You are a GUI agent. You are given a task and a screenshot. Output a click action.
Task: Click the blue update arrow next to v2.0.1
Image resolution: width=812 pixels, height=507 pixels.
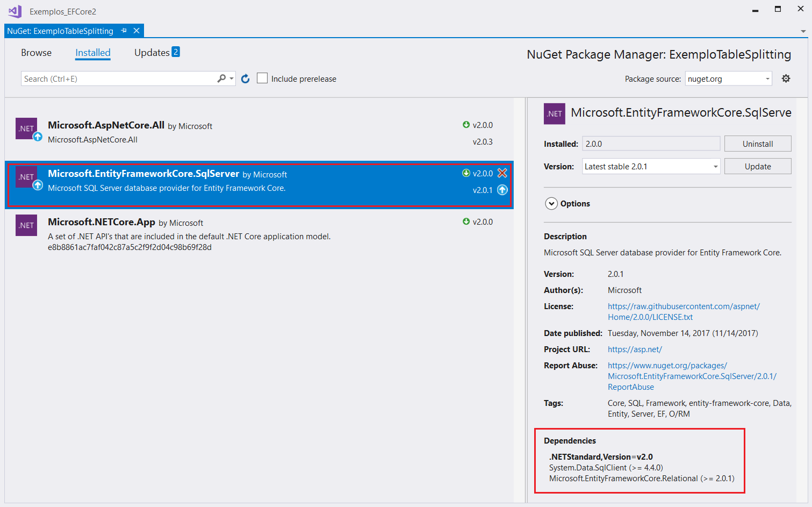point(503,189)
